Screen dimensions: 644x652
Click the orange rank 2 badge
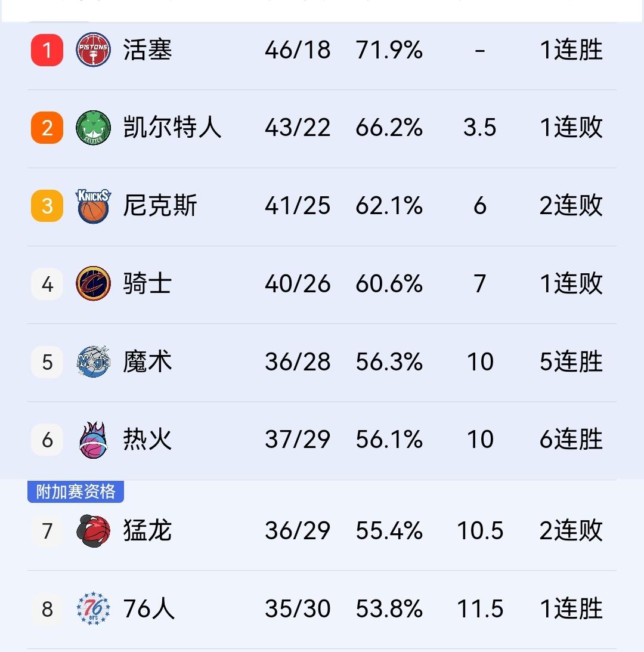(x=47, y=128)
